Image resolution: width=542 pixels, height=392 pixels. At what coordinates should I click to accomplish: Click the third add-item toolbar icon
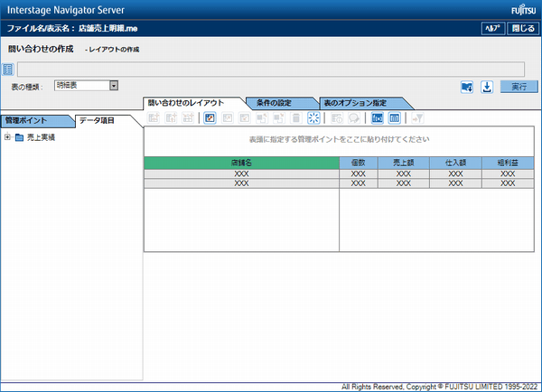pyautogui.click(x=188, y=118)
